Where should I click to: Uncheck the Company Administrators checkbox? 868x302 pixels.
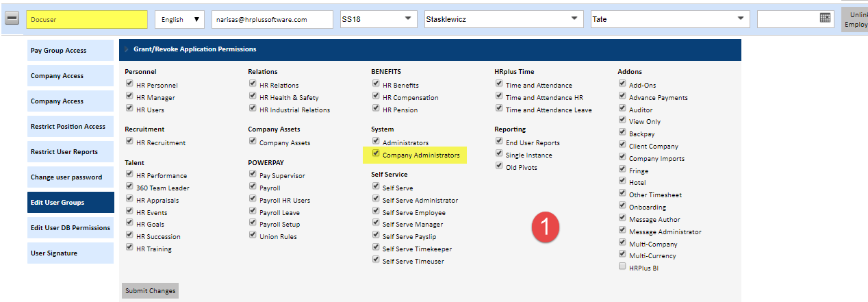pos(376,154)
